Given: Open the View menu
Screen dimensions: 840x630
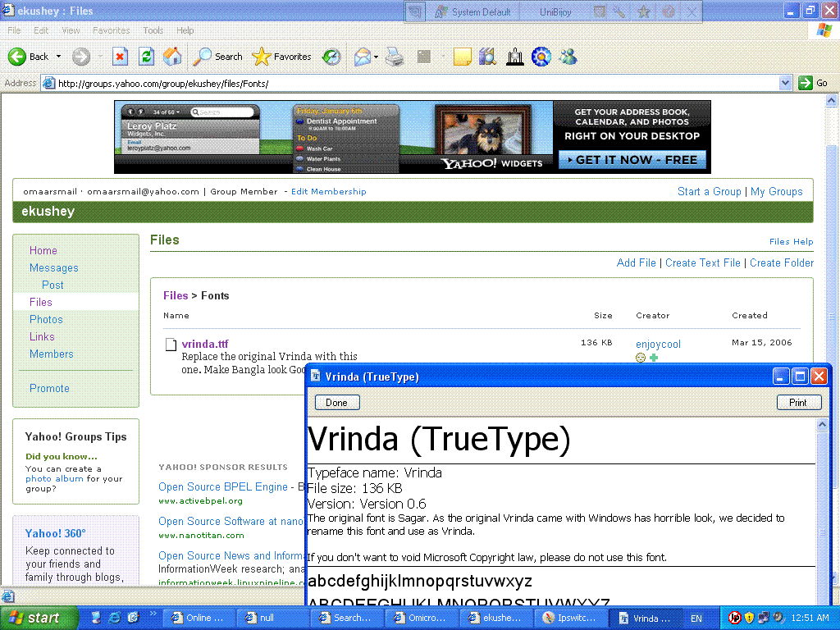Looking at the screenshot, I should click(x=71, y=30).
